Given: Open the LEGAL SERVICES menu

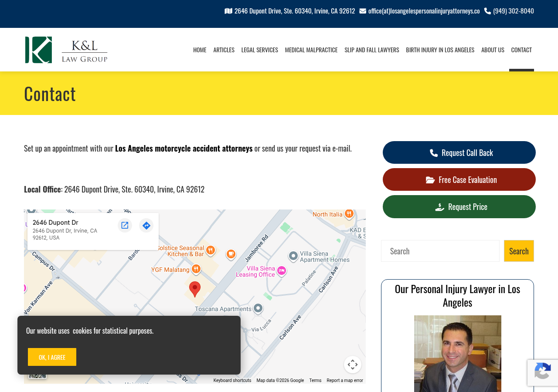Looking at the screenshot, I should tap(259, 49).
